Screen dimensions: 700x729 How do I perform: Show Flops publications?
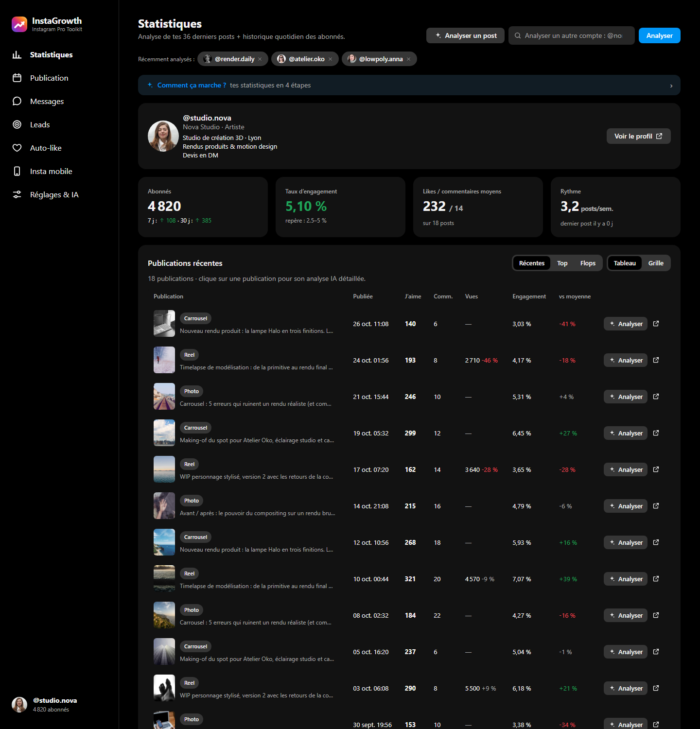click(x=588, y=263)
